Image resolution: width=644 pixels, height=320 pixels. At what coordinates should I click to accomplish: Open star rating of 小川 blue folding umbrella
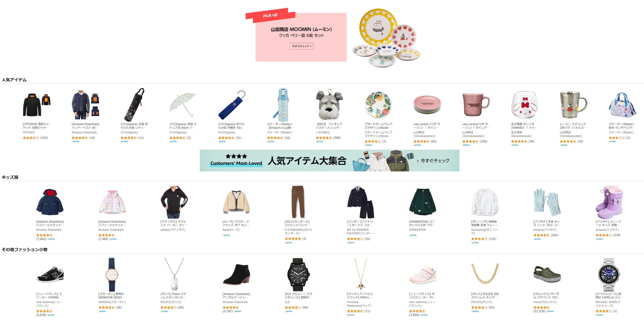[x=226, y=138]
